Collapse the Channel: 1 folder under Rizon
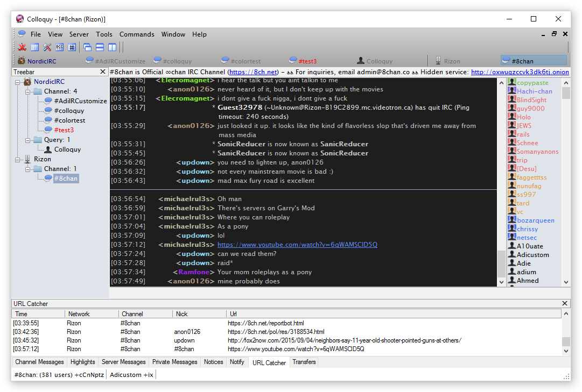 [27, 169]
